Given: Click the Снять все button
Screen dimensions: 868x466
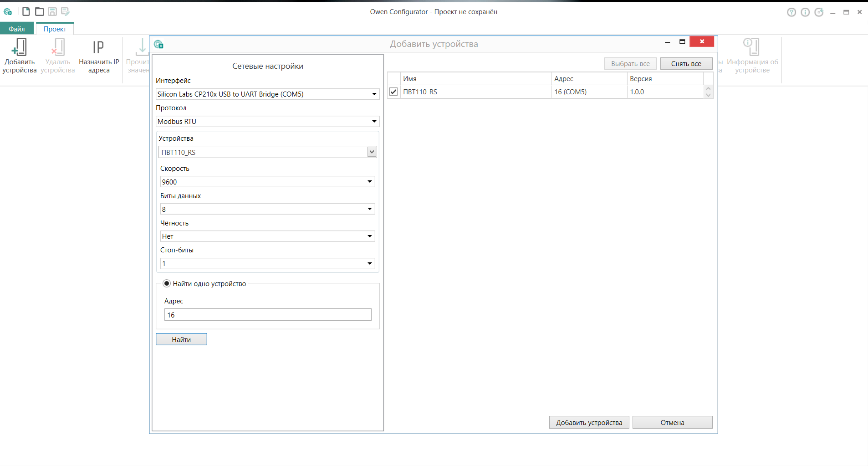Looking at the screenshot, I should 686,64.
